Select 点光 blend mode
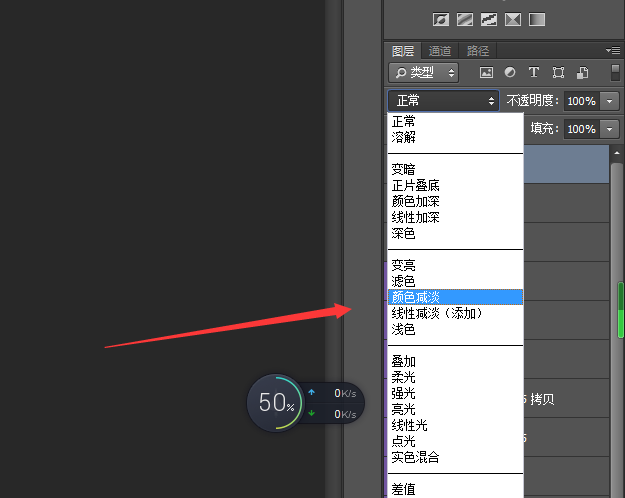This screenshot has height=498, width=625. tap(455, 441)
